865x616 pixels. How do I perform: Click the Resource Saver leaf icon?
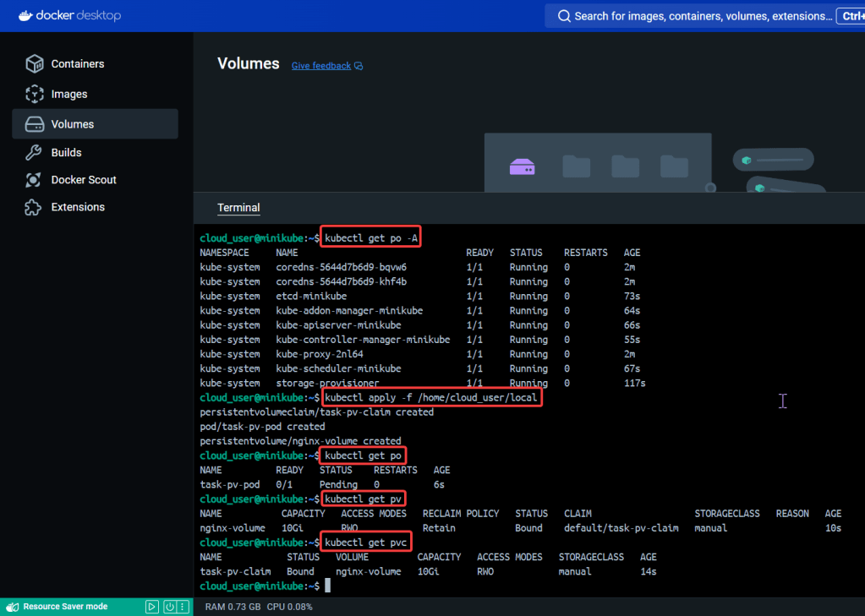13,607
